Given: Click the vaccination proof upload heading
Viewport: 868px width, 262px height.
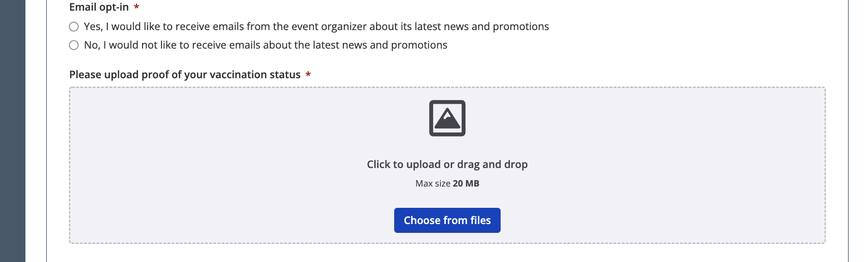Looking at the screenshot, I should 185,75.
